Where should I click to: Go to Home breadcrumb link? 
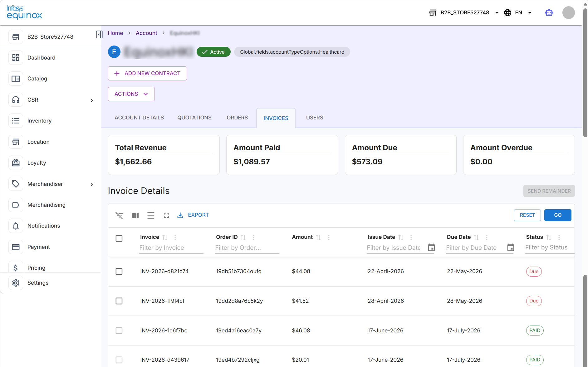point(115,33)
